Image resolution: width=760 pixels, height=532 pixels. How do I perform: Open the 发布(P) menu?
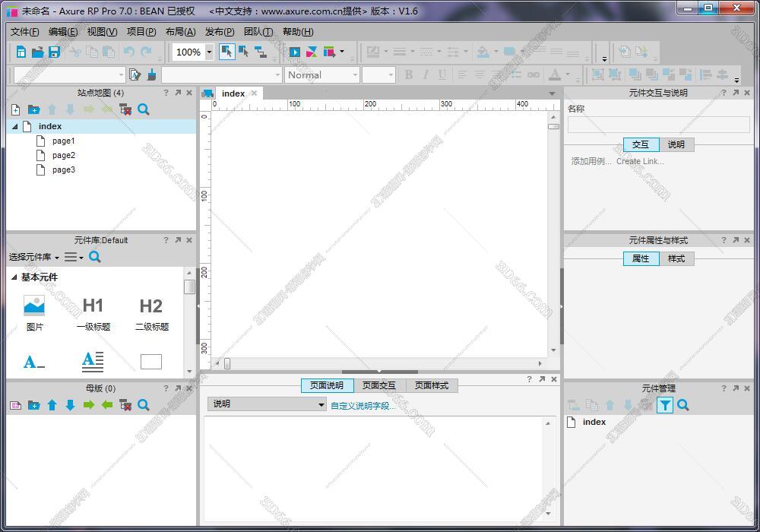coord(220,31)
